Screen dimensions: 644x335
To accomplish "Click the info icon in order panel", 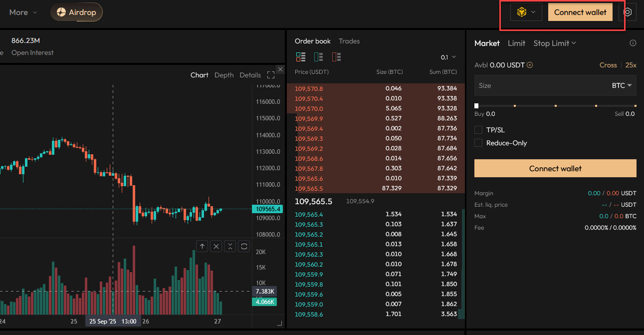I will click(x=633, y=43).
